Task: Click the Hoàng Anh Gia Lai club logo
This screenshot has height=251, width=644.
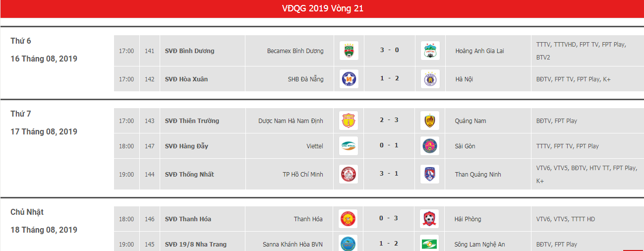Action: [x=429, y=51]
